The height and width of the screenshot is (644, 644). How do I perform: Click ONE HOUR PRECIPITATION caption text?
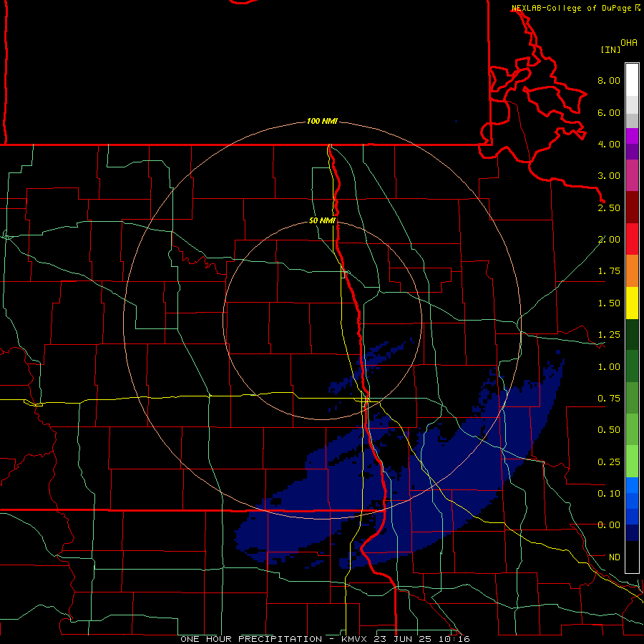pos(251,639)
